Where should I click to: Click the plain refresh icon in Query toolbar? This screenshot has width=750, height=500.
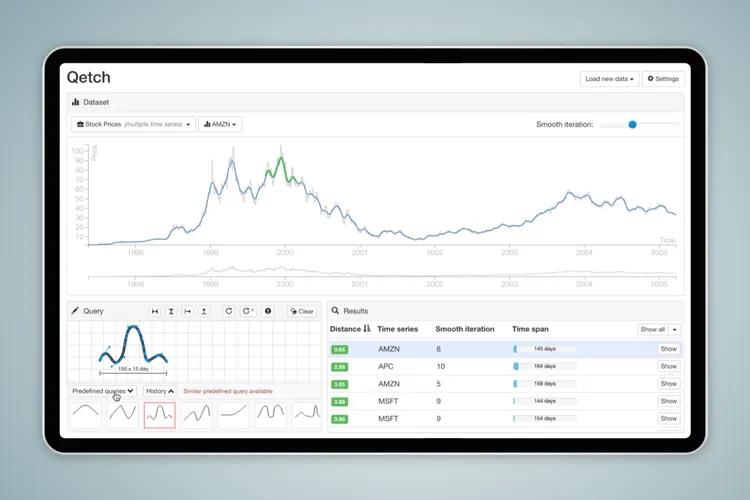click(229, 311)
